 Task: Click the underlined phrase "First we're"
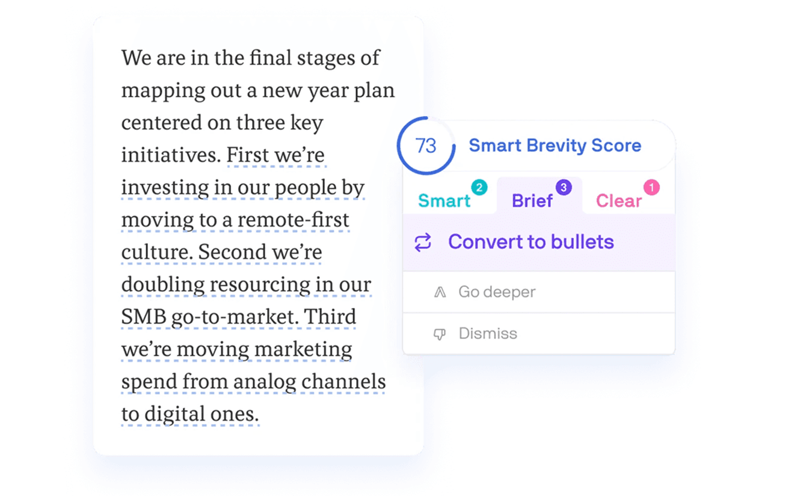(275, 155)
